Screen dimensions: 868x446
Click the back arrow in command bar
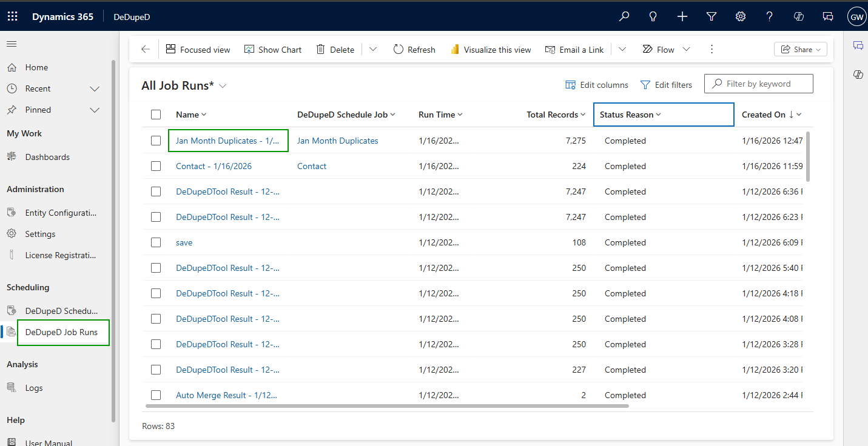tap(146, 50)
